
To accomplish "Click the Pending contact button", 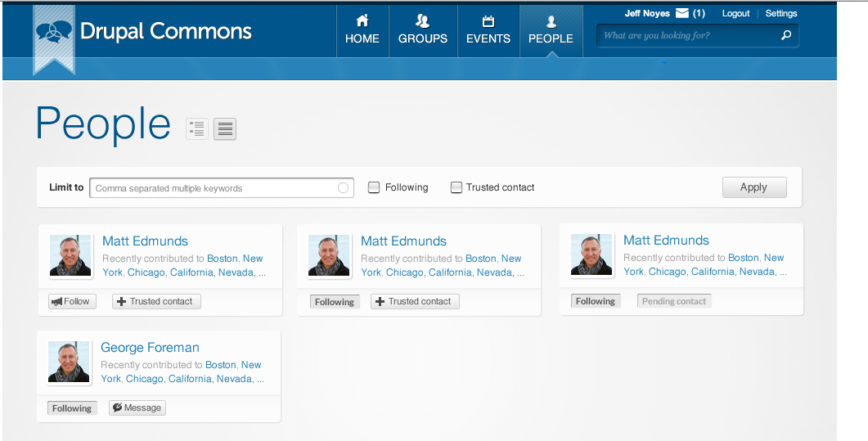I will (x=674, y=301).
